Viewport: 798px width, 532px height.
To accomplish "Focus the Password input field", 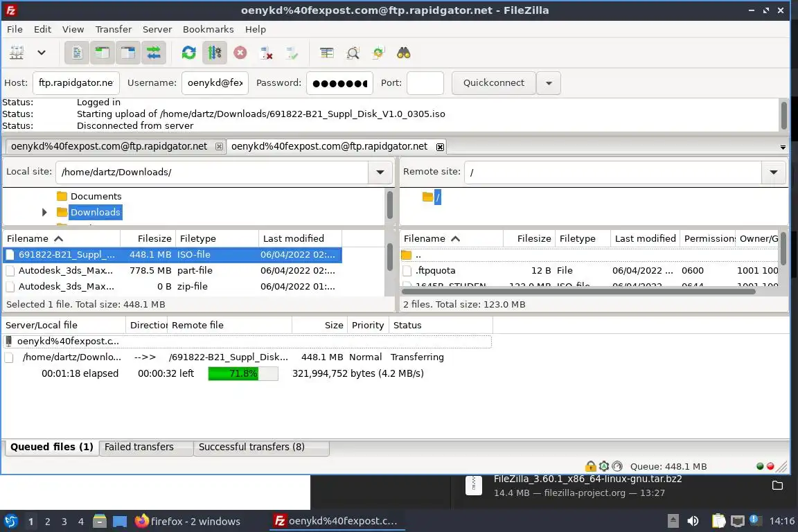I will point(339,83).
